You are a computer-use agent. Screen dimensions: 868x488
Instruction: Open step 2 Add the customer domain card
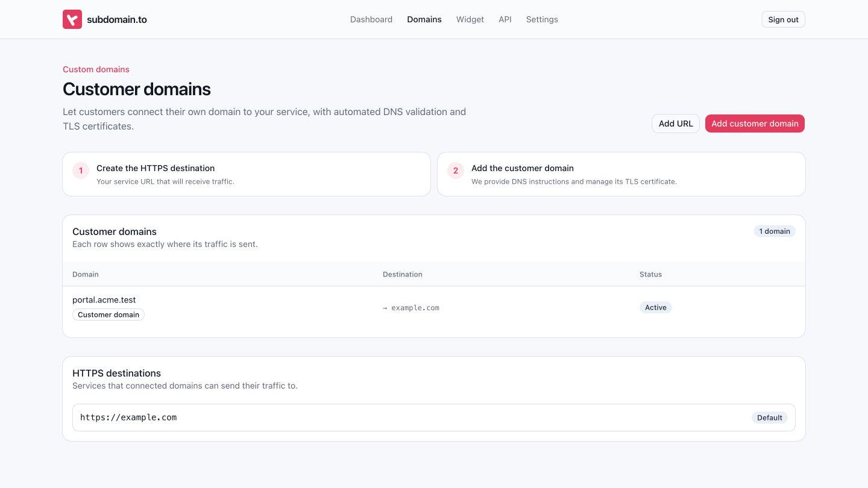coord(621,174)
